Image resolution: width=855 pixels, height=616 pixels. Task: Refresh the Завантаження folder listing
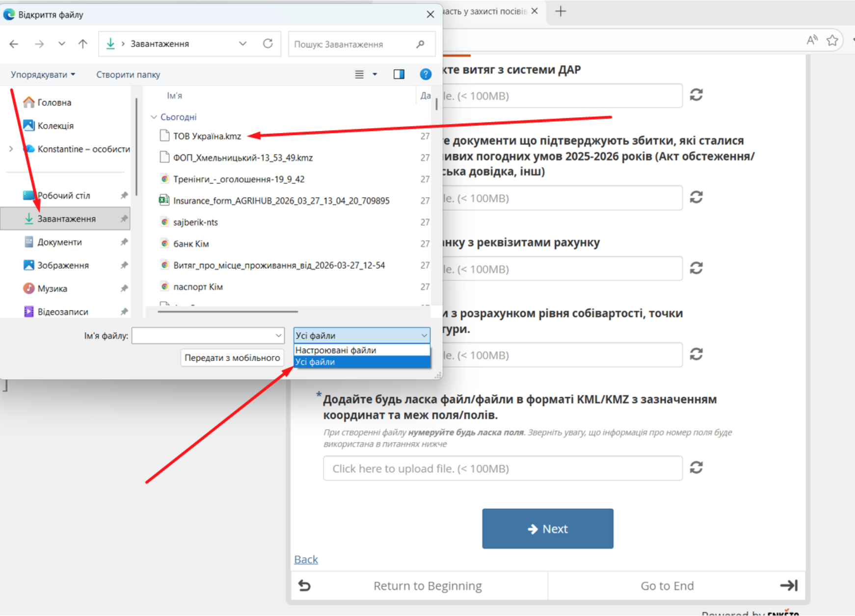tap(267, 44)
